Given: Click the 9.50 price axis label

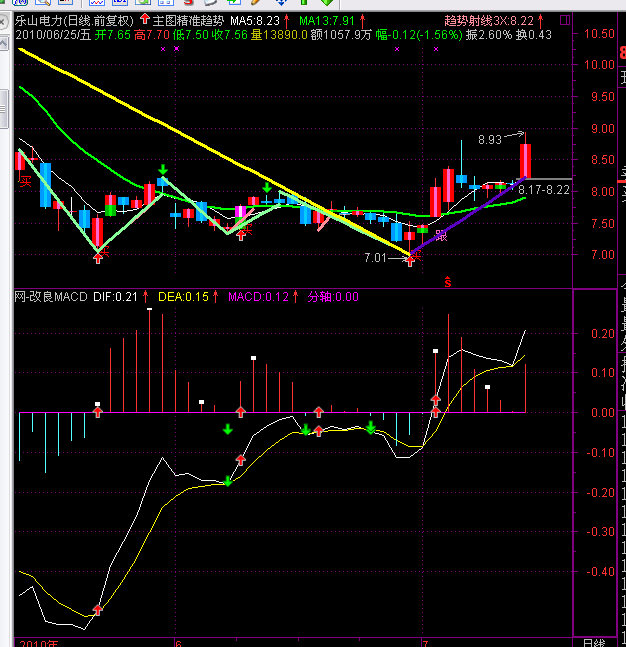Looking at the screenshot, I should [x=602, y=97].
